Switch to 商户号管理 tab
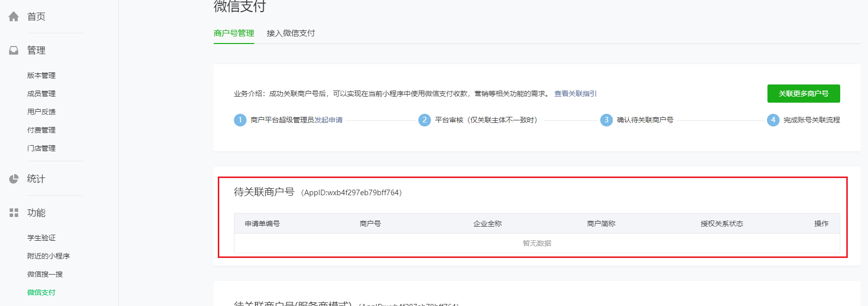The image size is (868, 306). pos(234,33)
